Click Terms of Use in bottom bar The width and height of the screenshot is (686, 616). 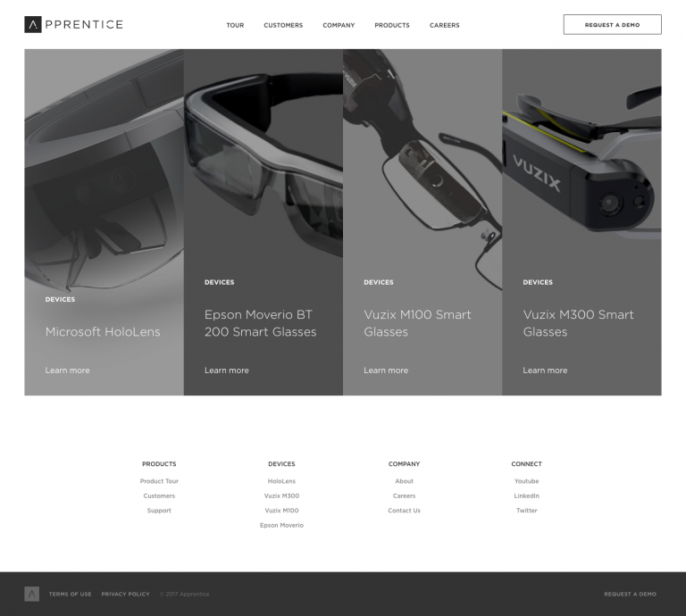pyautogui.click(x=70, y=595)
